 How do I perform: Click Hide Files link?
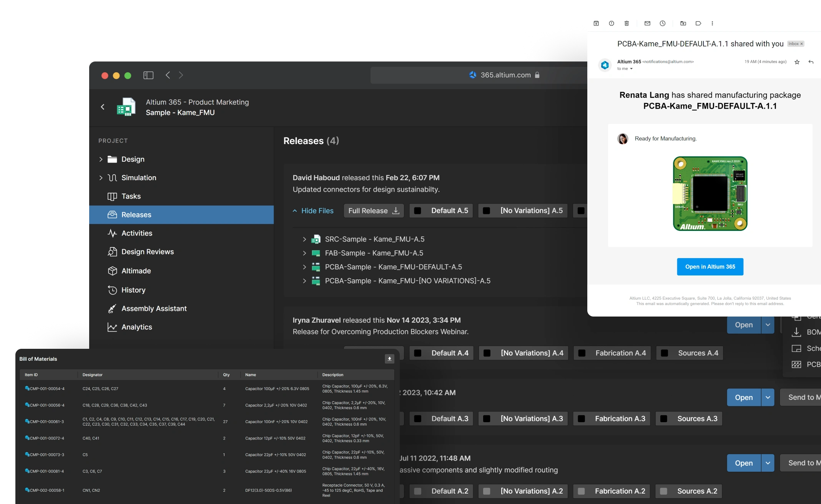point(317,211)
